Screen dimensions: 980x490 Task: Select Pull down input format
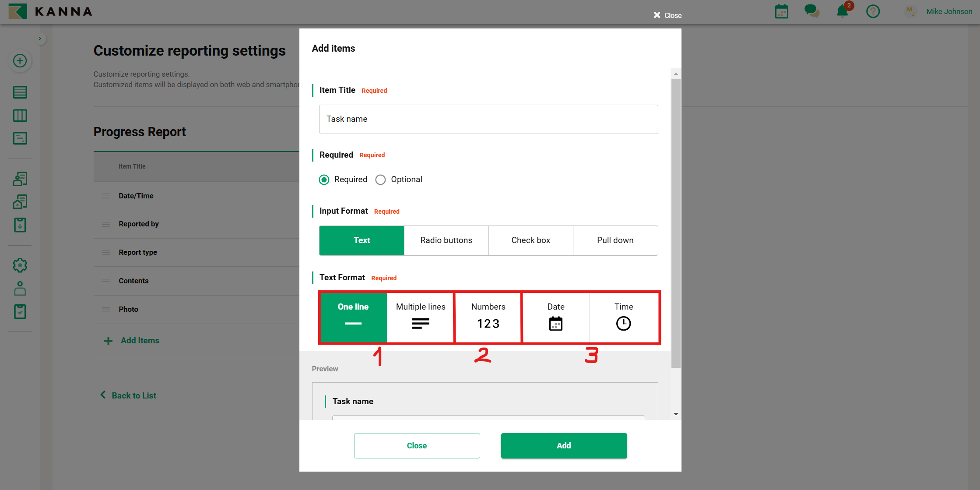coord(615,240)
